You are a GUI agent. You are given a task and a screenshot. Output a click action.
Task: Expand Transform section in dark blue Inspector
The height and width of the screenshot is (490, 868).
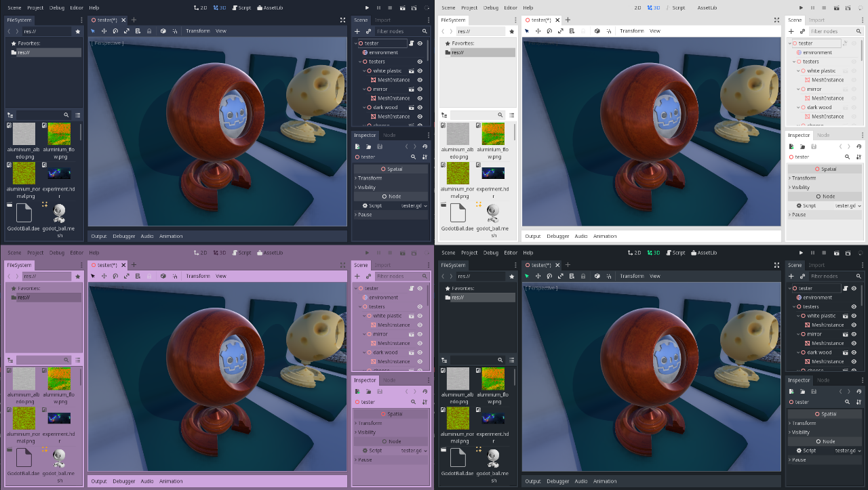[x=391, y=178]
